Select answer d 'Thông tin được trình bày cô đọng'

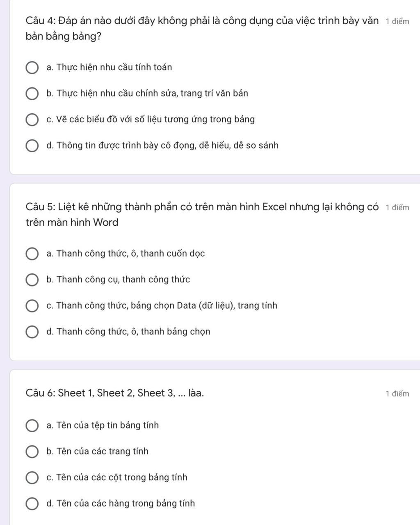[32, 146]
